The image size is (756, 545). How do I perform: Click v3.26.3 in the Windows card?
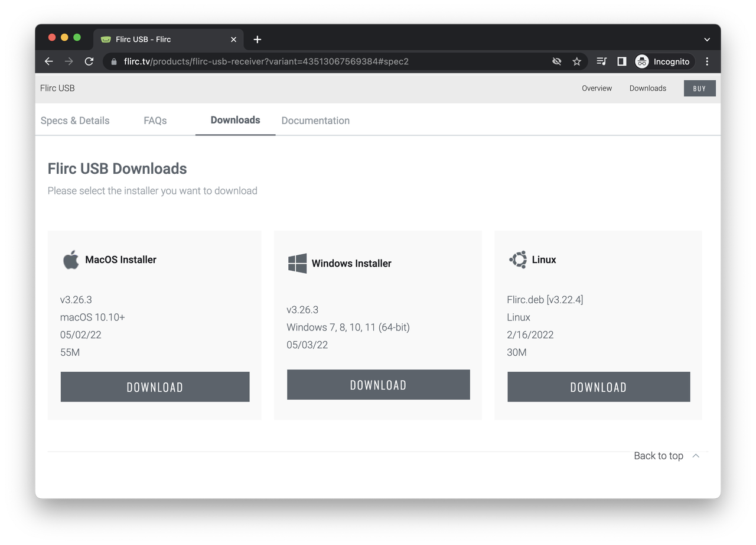[302, 310]
